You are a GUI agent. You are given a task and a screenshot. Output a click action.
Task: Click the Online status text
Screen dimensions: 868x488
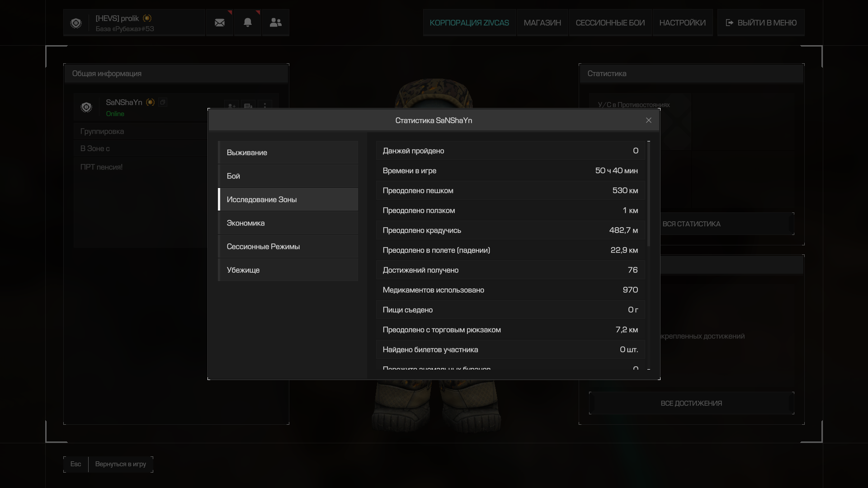click(x=115, y=114)
